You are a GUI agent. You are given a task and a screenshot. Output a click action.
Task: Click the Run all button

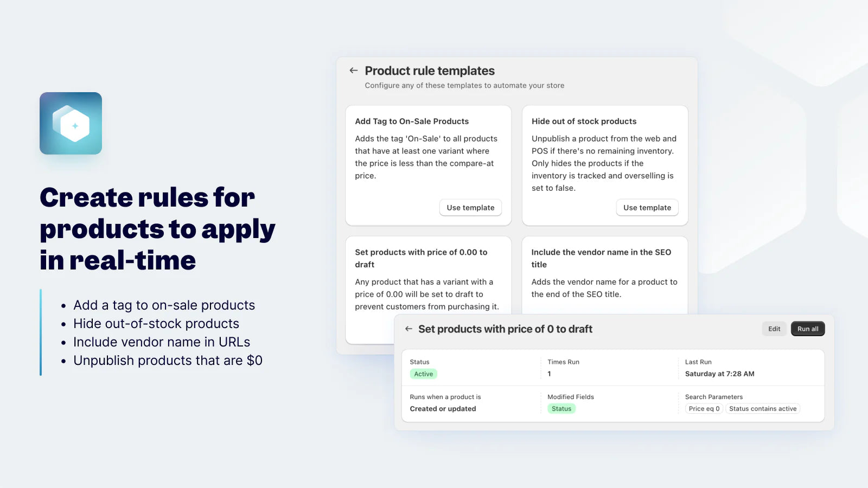(807, 329)
